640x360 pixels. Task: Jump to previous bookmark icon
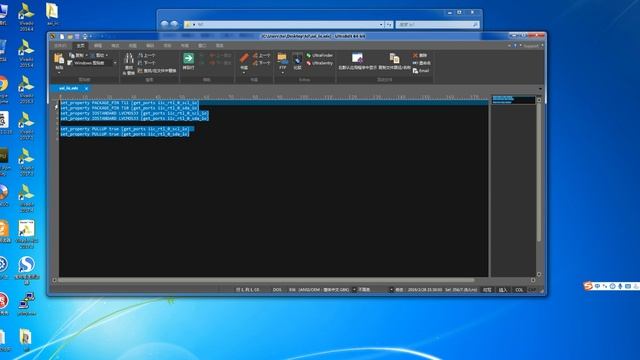click(x=255, y=55)
